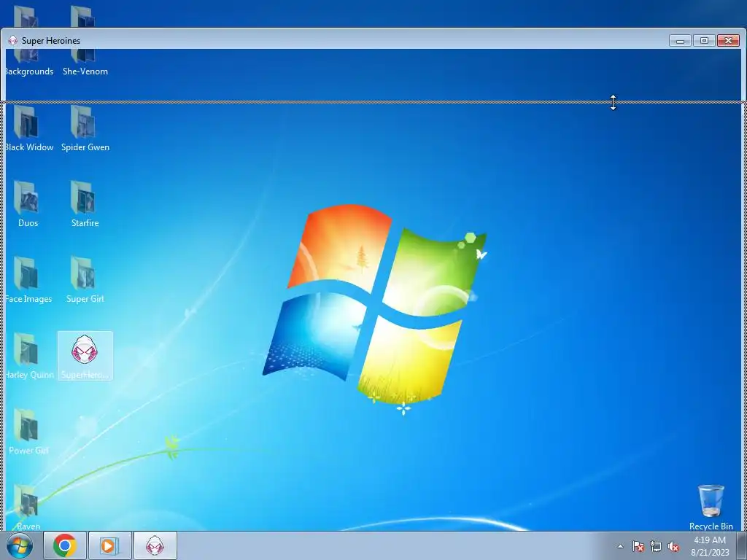The height and width of the screenshot is (560, 747).
Task: Launch Google Chrome from the taskbar
Action: [x=65, y=545]
